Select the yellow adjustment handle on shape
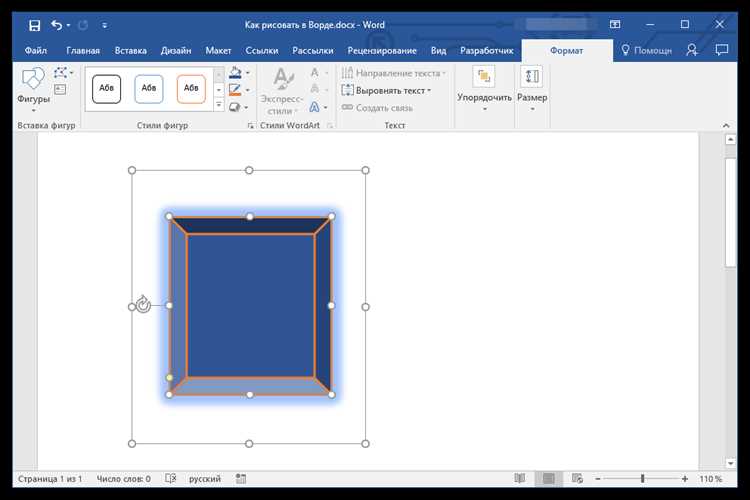 pos(169,378)
